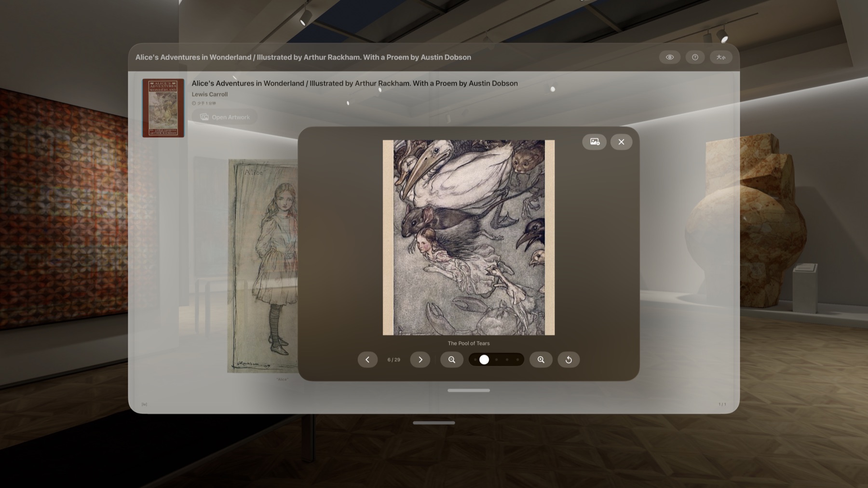The height and width of the screenshot is (488, 868).
Task: Open the text size 大小 button
Action: point(721,57)
